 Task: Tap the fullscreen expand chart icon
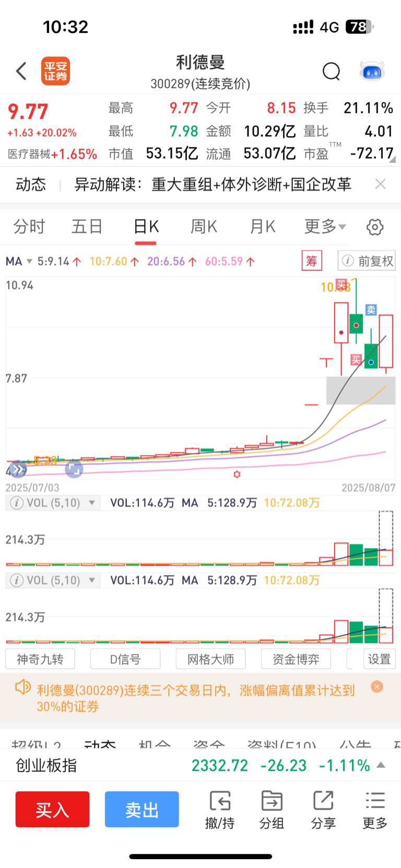(74, 470)
